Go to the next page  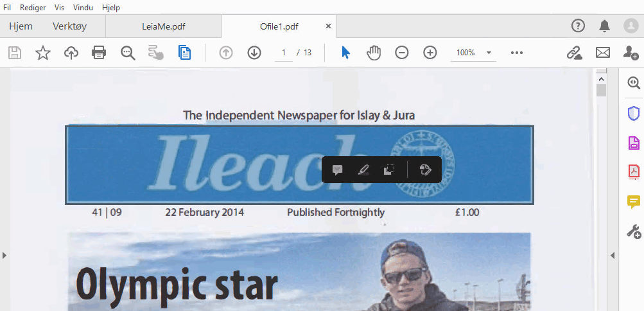254,53
